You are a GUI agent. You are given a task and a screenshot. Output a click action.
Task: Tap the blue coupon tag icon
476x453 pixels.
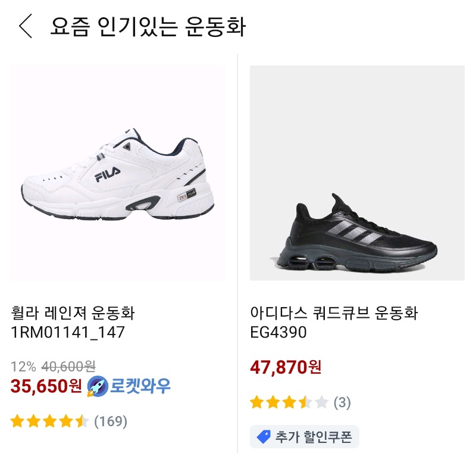(263, 437)
